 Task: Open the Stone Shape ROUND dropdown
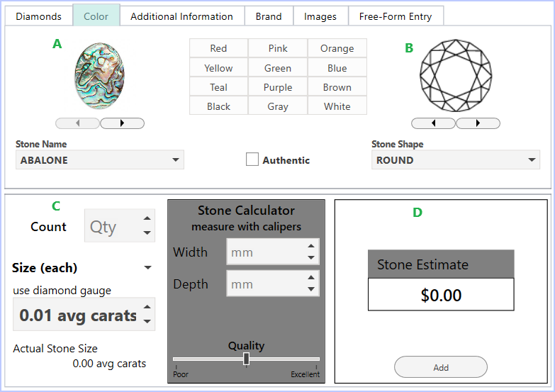pos(456,159)
